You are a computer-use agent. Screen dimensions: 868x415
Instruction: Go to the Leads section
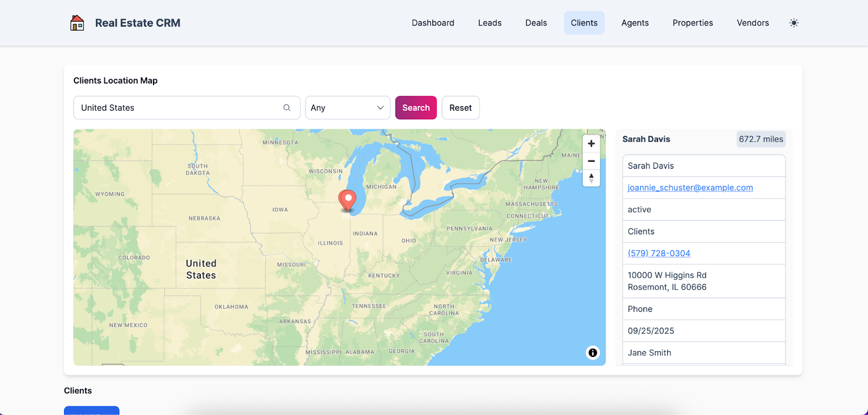(489, 23)
